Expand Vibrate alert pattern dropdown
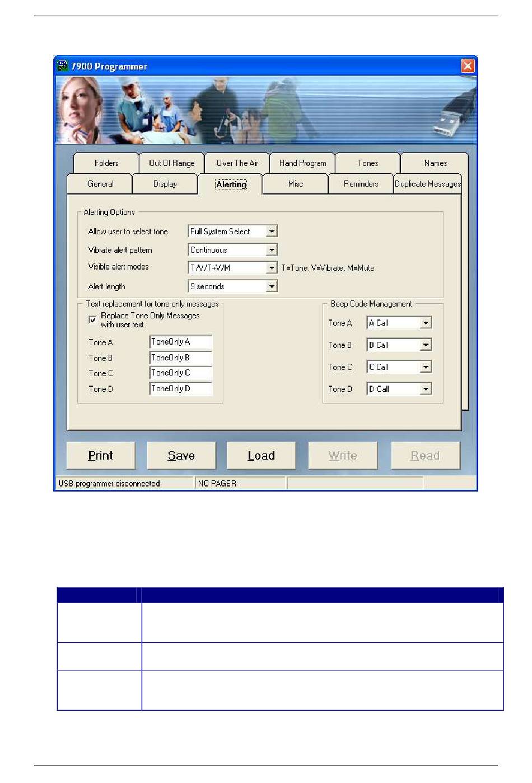 click(x=272, y=250)
